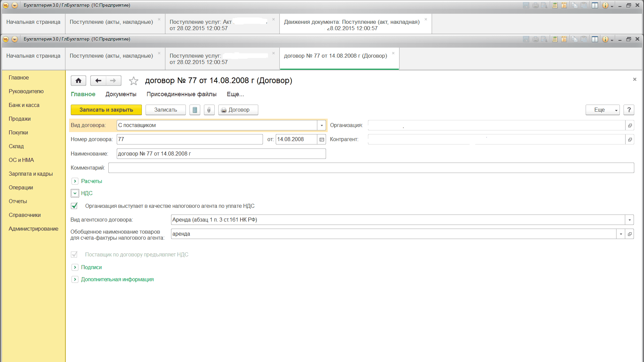Add contract to favorites with star icon
This screenshot has height=362, width=644.
pos(133,81)
